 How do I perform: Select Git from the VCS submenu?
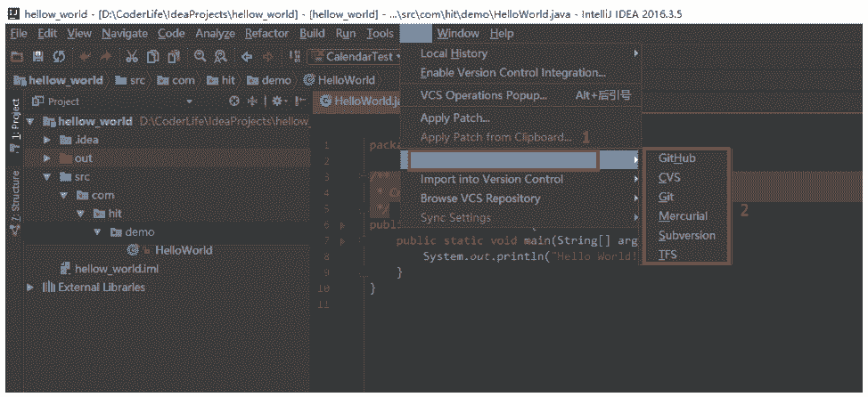(x=667, y=197)
